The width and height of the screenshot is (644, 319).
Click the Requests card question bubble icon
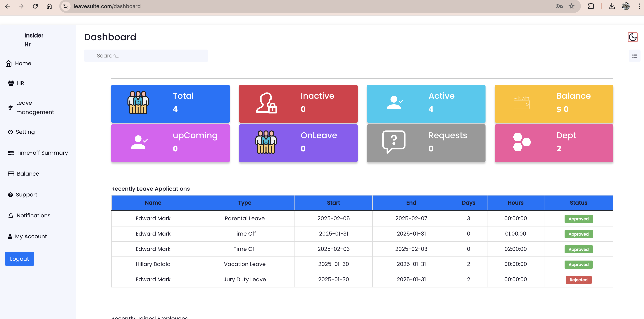click(x=394, y=142)
